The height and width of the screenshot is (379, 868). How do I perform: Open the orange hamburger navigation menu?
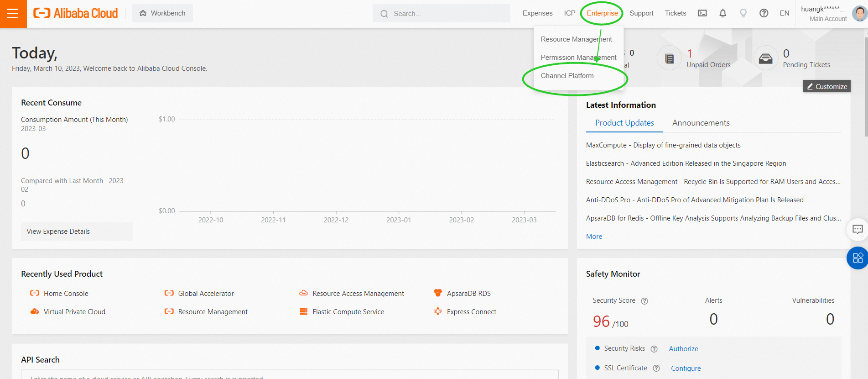[13, 14]
